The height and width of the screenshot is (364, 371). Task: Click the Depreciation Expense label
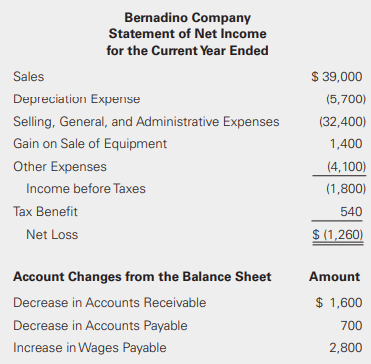click(x=77, y=99)
